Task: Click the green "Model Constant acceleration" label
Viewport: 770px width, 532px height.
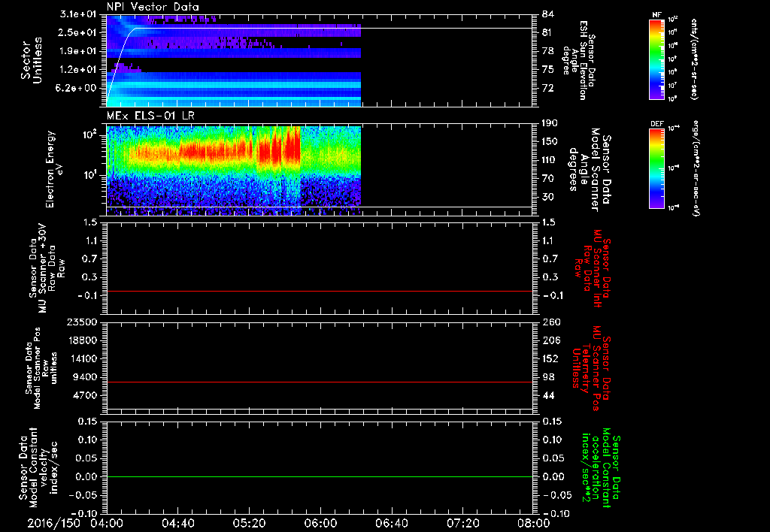Action: pos(602,467)
